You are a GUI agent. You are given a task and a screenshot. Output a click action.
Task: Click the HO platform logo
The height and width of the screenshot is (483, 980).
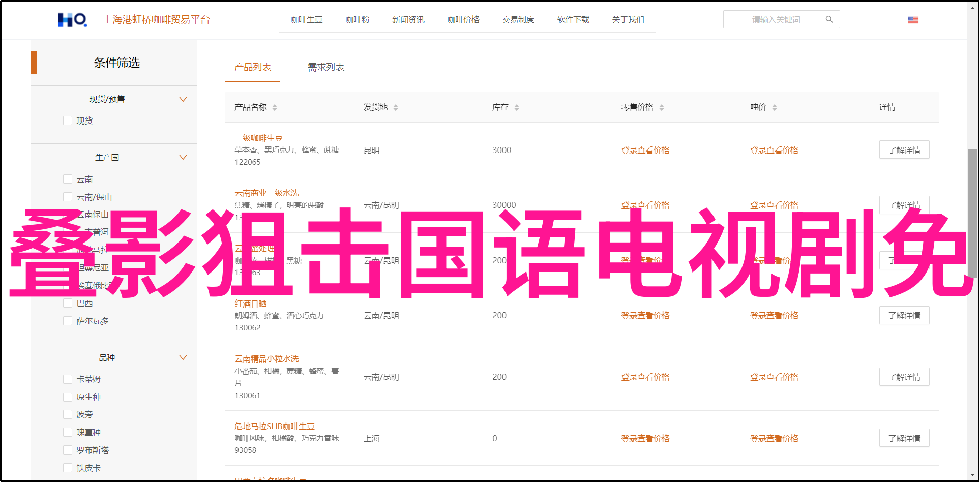point(72,20)
